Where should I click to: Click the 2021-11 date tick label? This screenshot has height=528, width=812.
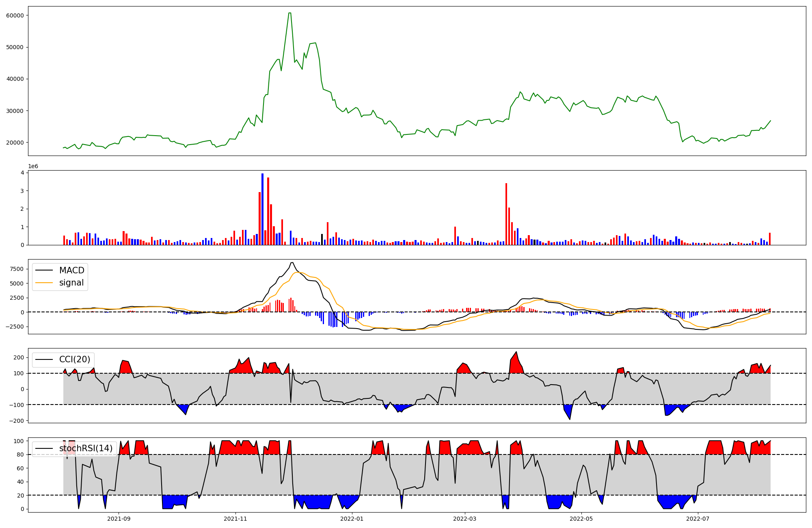coord(235,519)
